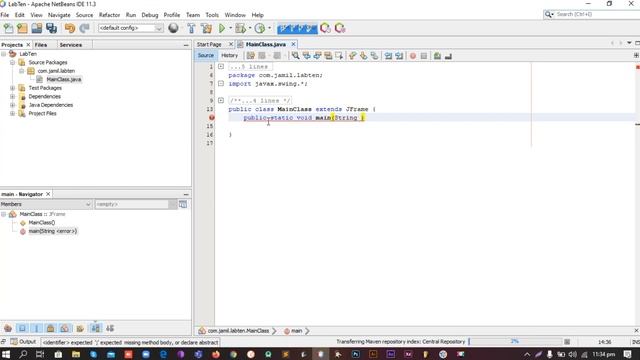Expand the folded lines at line 1
The height and width of the screenshot is (360, 640).
pyautogui.click(x=221, y=67)
